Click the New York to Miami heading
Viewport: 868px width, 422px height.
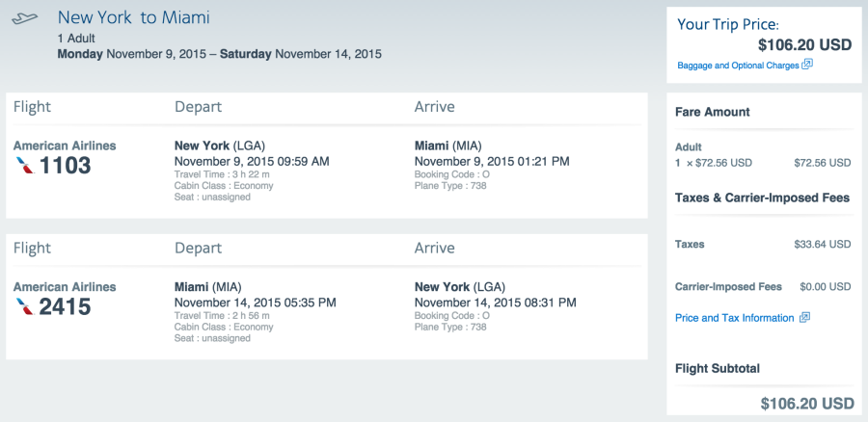[134, 17]
